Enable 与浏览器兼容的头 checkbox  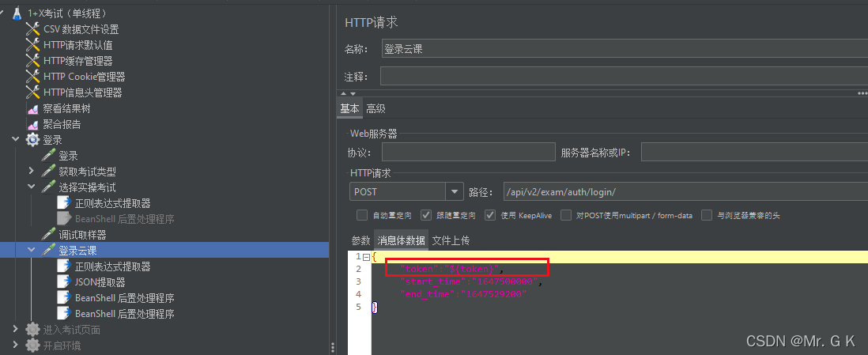[707, 215]
